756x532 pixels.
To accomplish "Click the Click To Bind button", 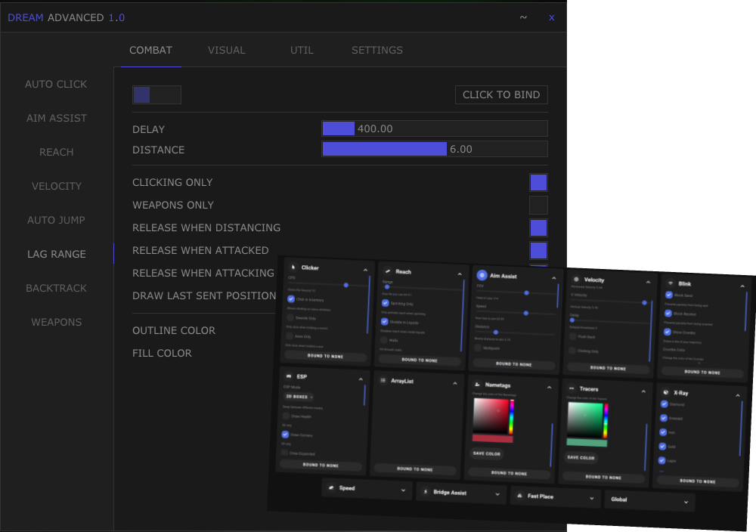I will (501, 95).
